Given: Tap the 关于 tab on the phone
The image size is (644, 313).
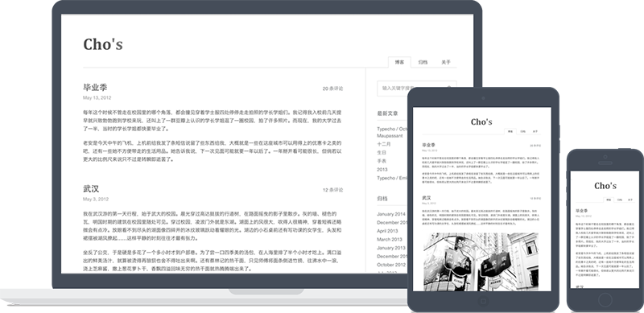Looking at the screenshot, I should click(x=630, y=200).
